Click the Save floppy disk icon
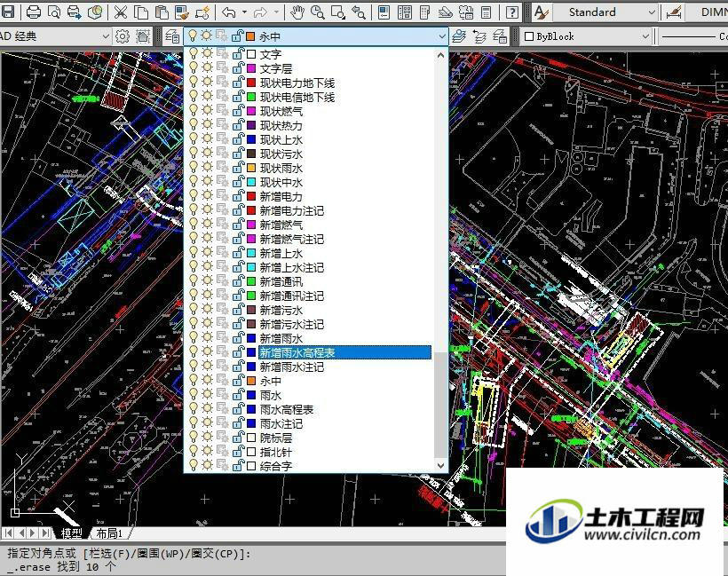Viewport: 728px width, 576px height. click(x=8, y=12)
